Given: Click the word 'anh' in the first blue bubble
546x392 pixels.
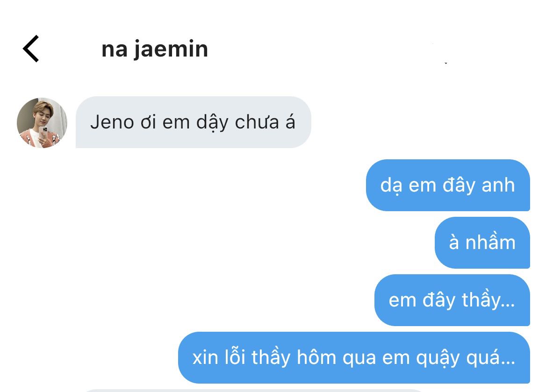Looking at the screenshot, I should pos(498,185).
